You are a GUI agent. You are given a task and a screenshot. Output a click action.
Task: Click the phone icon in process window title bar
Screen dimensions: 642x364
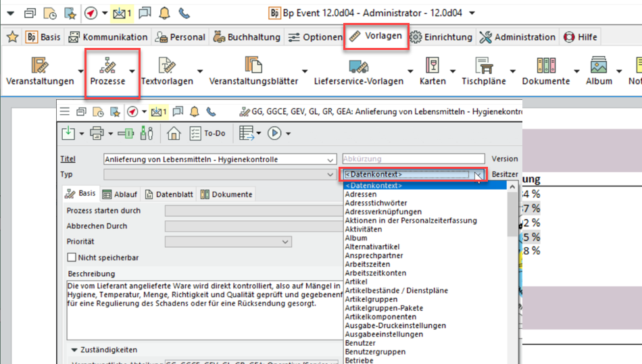pyautogui.click(x=212, y=112)
